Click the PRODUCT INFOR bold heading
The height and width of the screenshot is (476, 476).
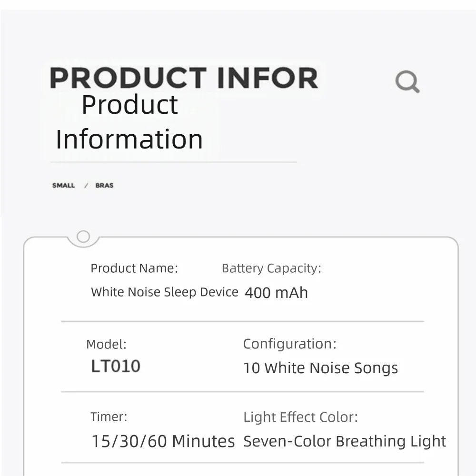(x=184, y=78)
